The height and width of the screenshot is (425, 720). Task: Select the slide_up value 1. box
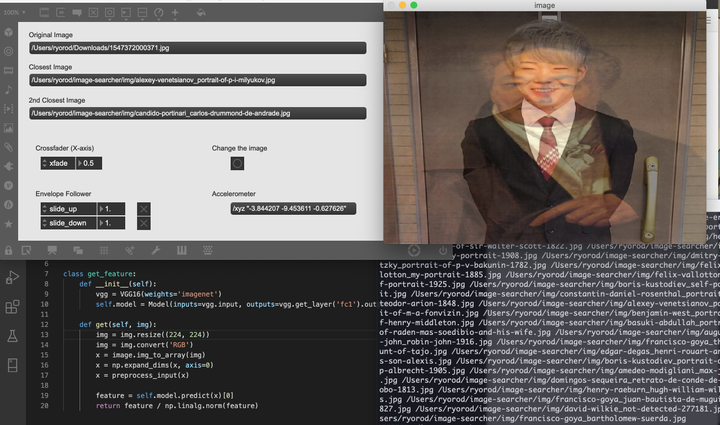point(112,209)
